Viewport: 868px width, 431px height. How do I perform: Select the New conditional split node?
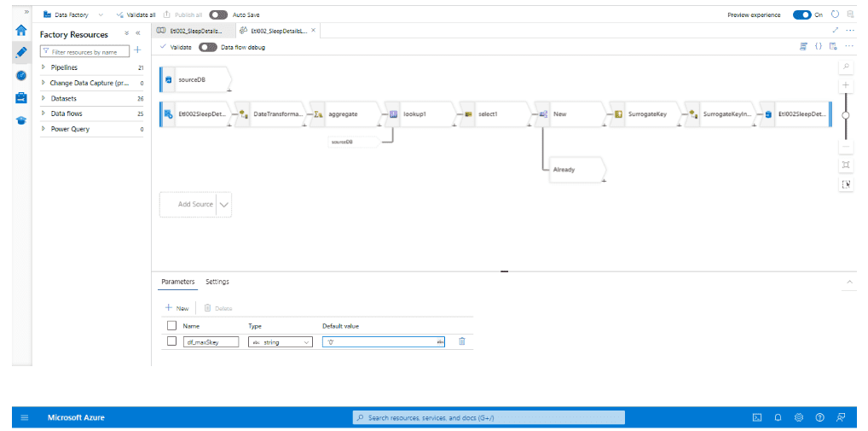pos(570,114)
